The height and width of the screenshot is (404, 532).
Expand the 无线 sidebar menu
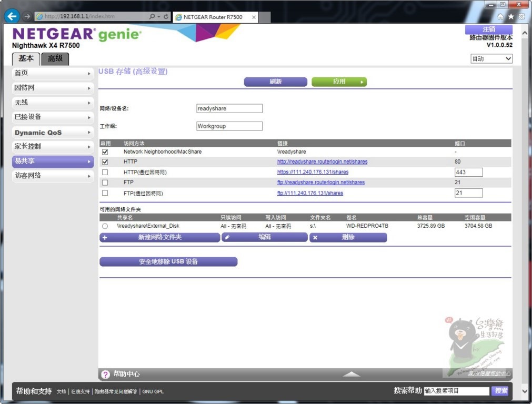tap(53, 103)
